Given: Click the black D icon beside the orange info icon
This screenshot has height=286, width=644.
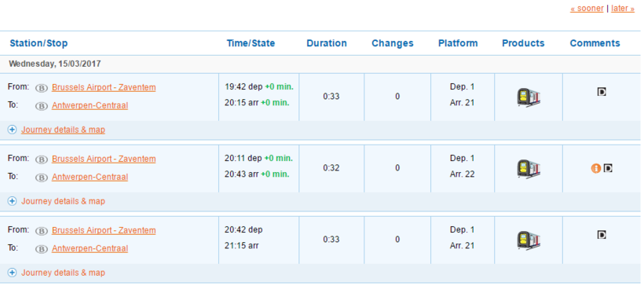Looking at the screenshot, I should click(x=608, y=167).
